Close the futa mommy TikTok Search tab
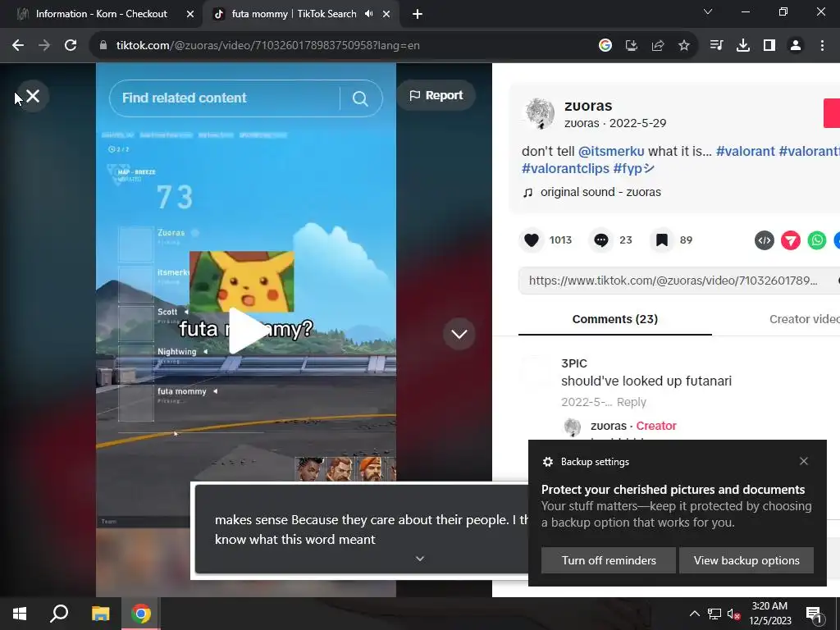Image resolution: width=840 pixels, height=630 pixels. point(386,15)
